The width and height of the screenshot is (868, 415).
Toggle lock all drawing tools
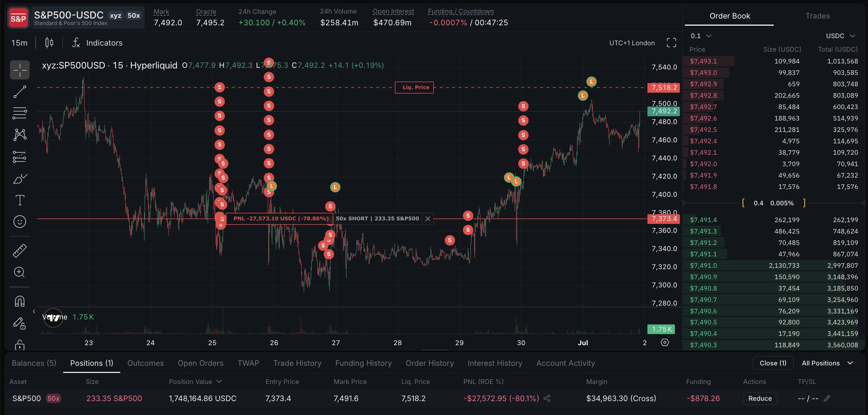20,344
